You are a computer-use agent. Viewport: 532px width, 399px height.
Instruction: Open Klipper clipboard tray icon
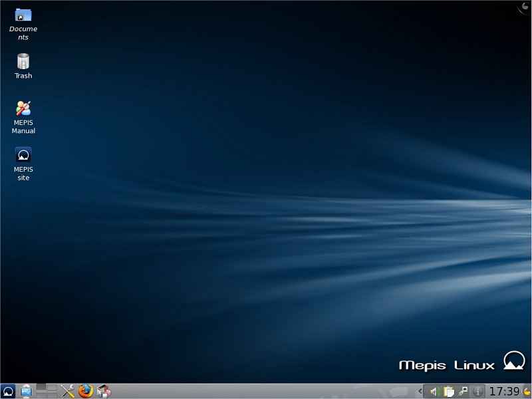point(448,392)
